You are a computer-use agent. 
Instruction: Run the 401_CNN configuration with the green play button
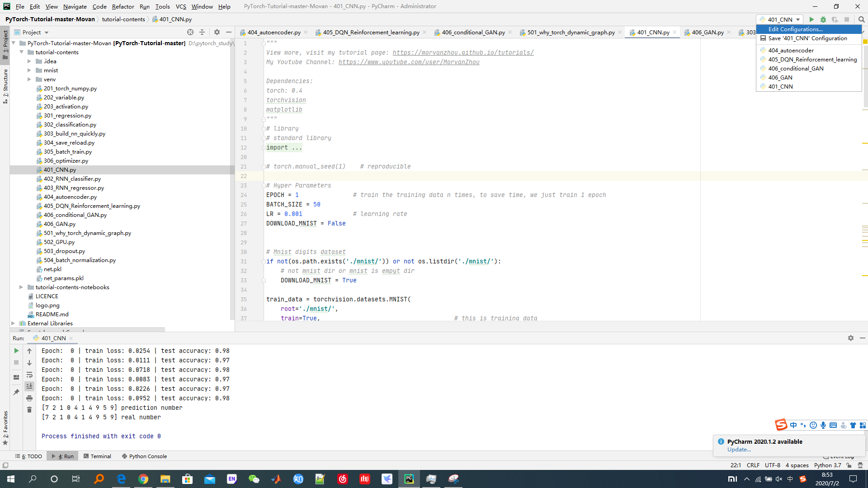click(811, 19)
